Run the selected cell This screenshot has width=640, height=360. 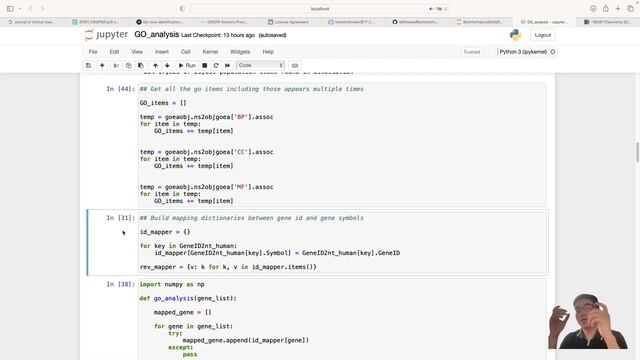pyautogui.click(x=187, y=65)
